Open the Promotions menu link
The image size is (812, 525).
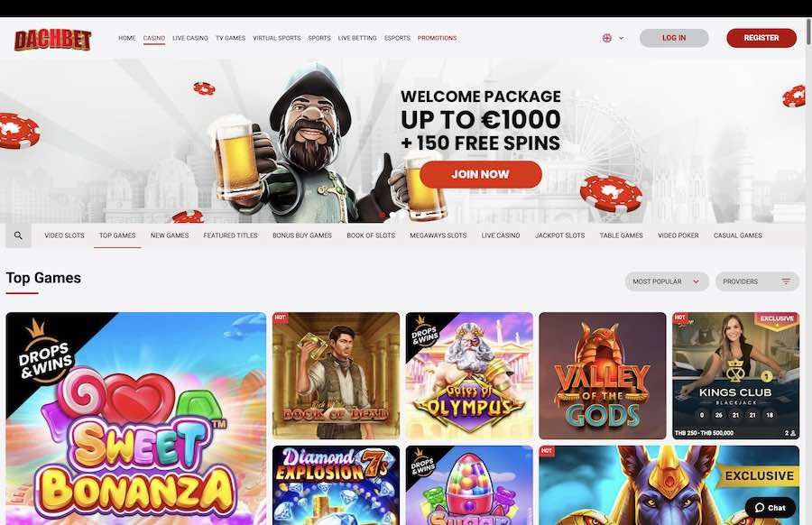point(437,38)
